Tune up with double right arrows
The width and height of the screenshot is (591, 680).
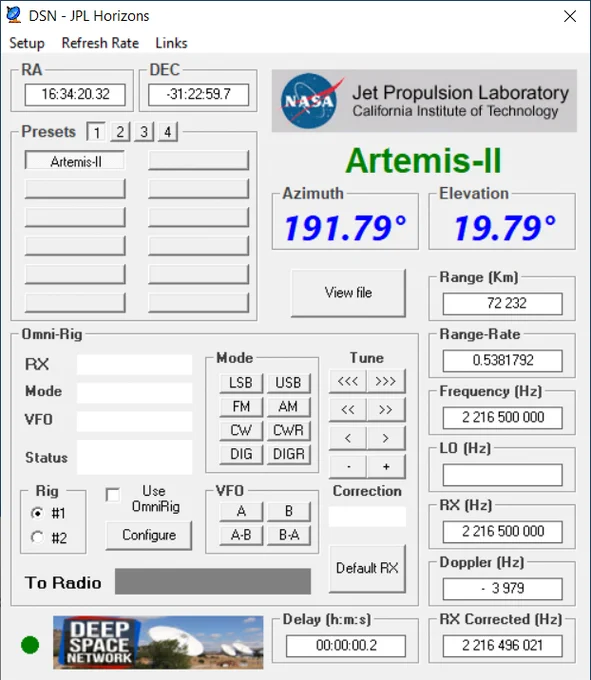(386, 410)
